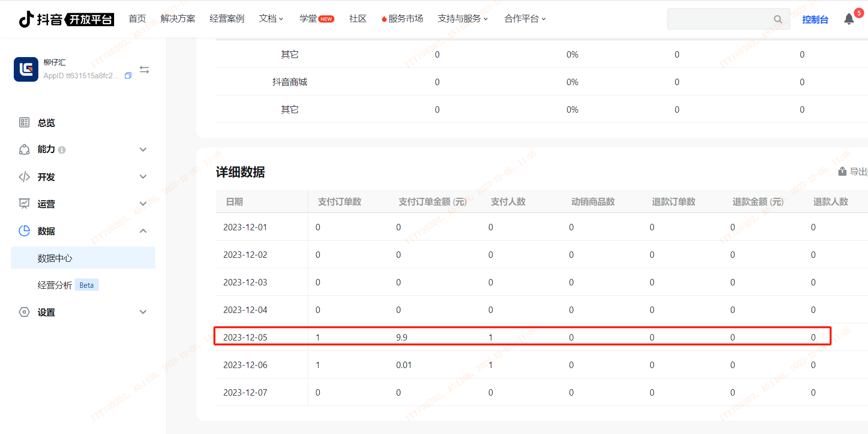This screenshot has height=434, width=868.
Task: Click the search magnifier icon
Action: 778,19
